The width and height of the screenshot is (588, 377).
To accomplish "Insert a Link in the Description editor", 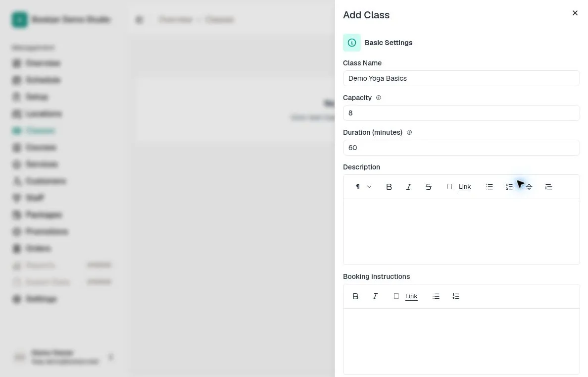I will (459, 187).
